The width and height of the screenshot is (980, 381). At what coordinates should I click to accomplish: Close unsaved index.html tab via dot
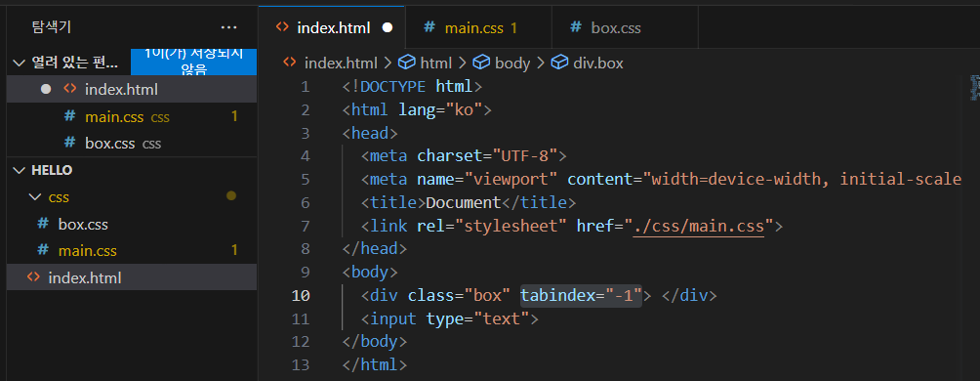pos(388,27)
